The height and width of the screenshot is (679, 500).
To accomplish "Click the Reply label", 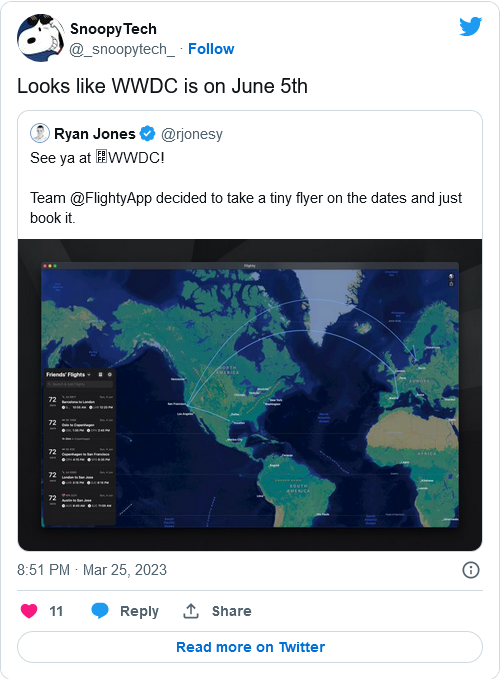I will click(x=139, y=611).
